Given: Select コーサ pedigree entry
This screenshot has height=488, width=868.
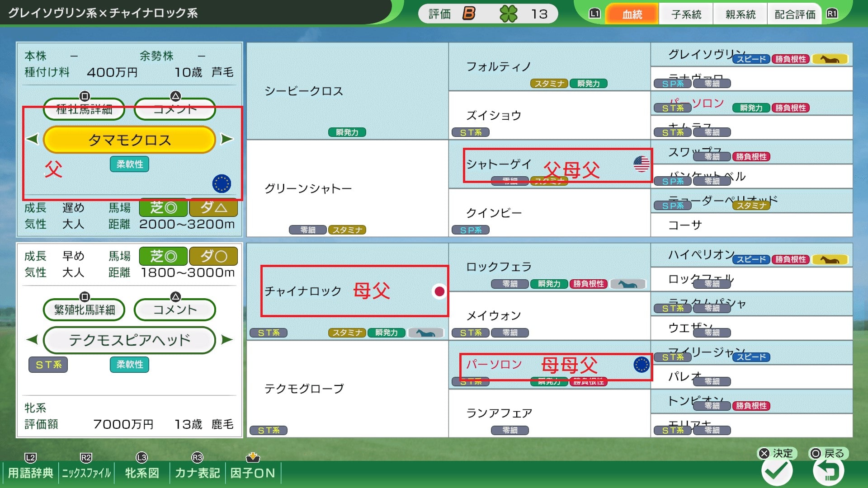Looking at the screenshot, I should (751, 225).
